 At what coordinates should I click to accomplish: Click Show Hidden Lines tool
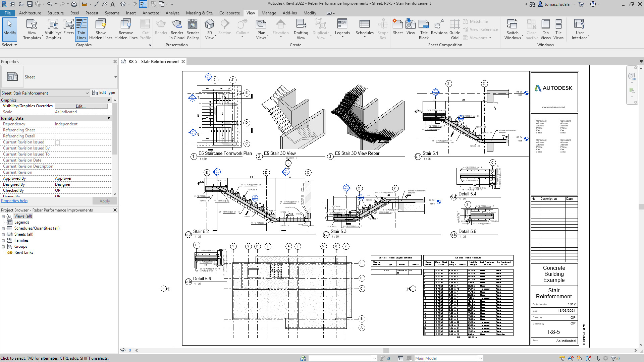[101, 29]
